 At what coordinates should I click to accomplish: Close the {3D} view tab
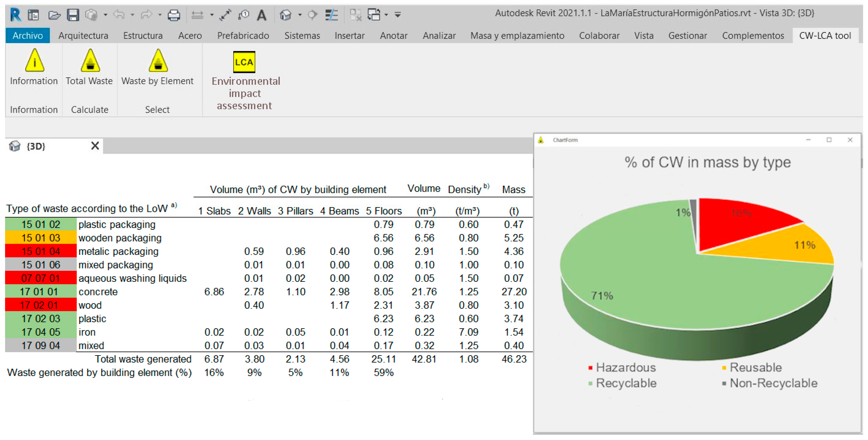pos(95,146)
